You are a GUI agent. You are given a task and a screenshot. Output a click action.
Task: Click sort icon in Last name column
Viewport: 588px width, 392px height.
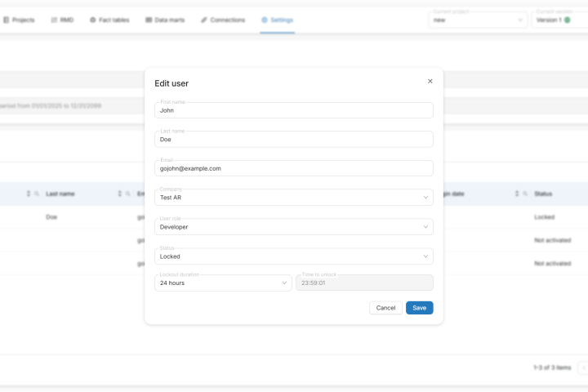click(x=119, y=194)
